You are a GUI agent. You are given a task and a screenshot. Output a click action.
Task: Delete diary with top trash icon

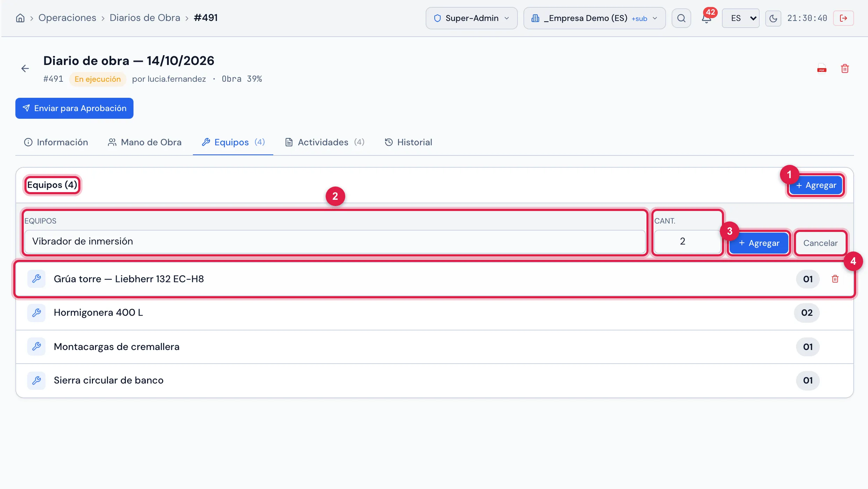point(845,68)
